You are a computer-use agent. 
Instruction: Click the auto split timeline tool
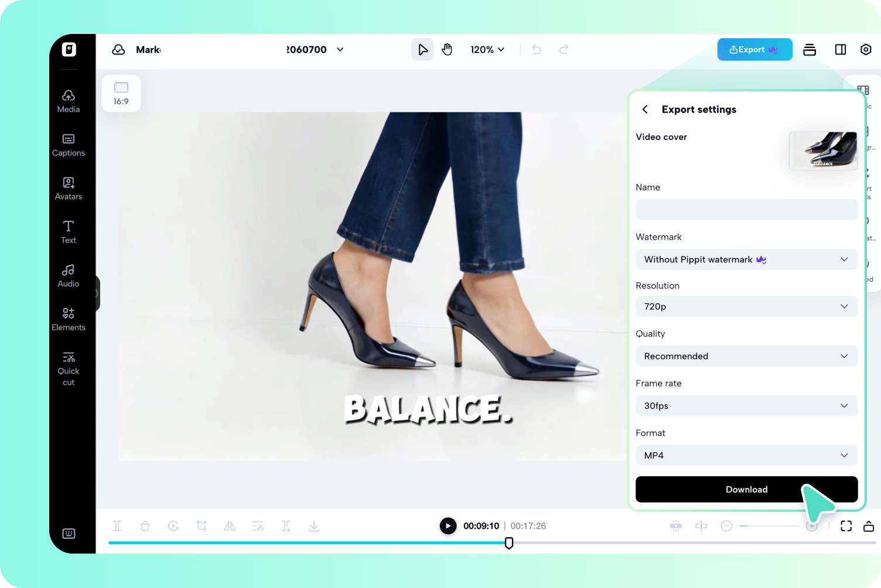click(x=286, y=526)
